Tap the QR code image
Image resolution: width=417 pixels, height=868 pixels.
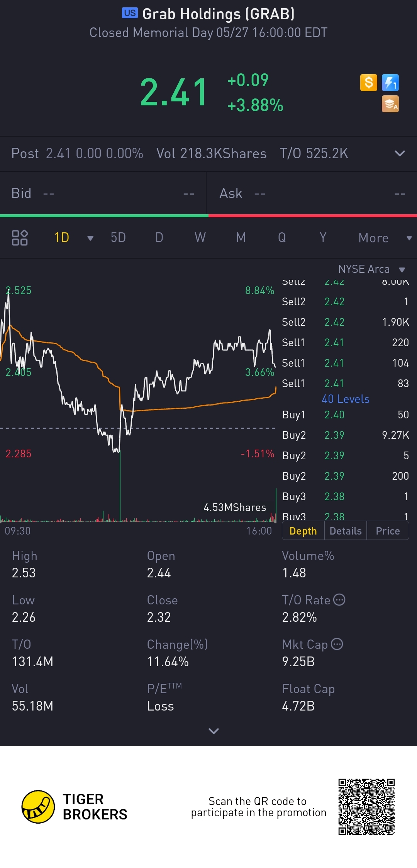point(366,807)
